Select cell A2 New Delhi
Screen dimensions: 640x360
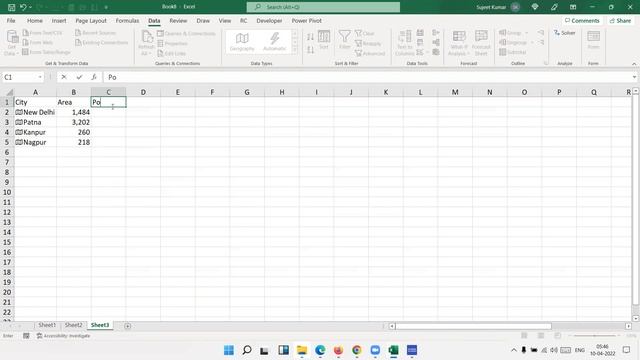(x=35, y=112)
